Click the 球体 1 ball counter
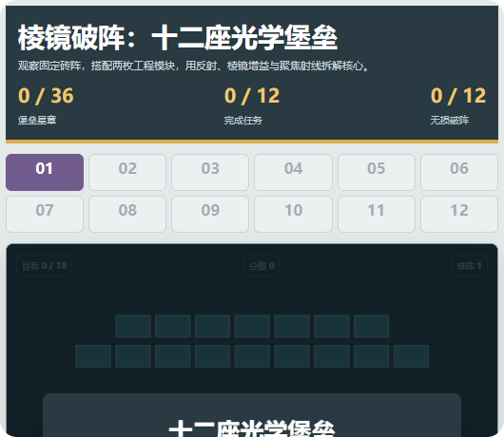Screen dimensions: 504x437 click(x=470, y=266)
